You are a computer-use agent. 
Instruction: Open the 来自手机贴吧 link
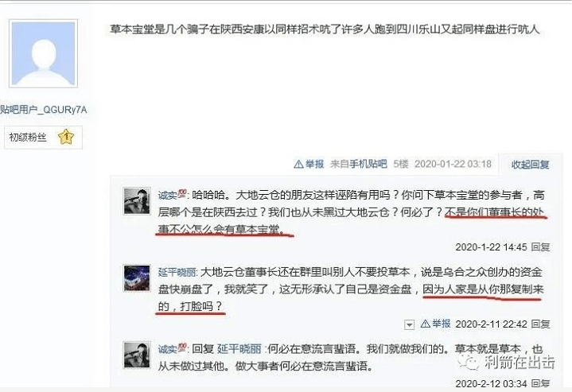point(358,164)
